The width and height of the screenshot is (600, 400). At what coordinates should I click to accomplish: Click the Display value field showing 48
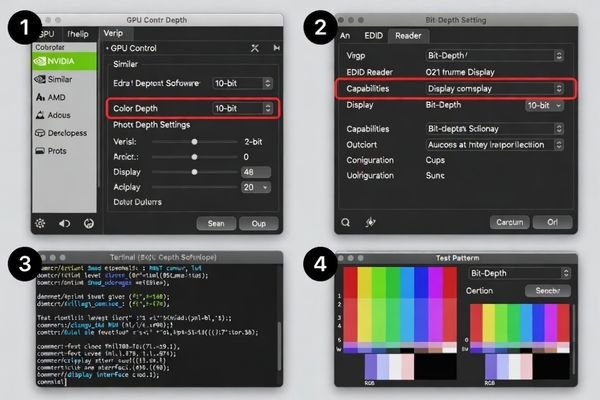coord(256,172)
